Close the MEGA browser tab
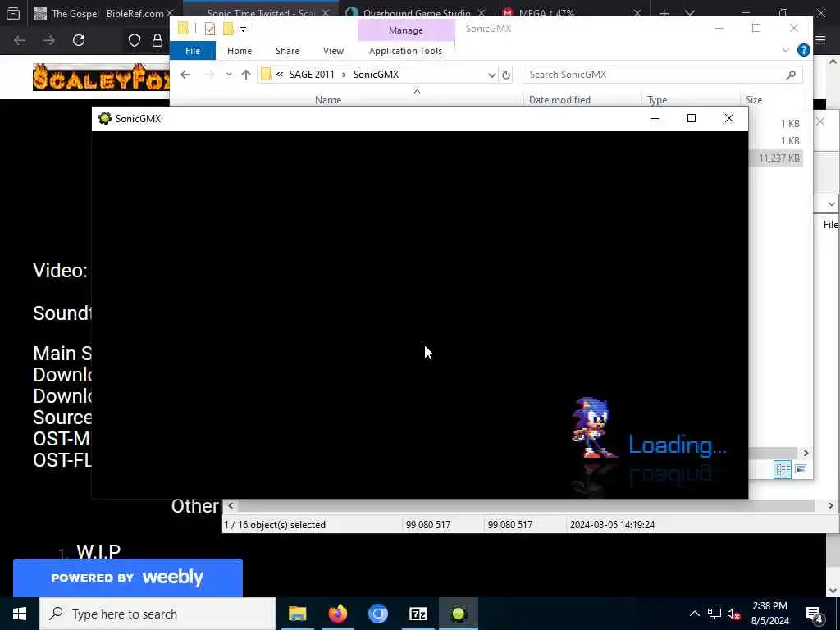This screenshot has height=630, width=840. click(x=637, y=13)
